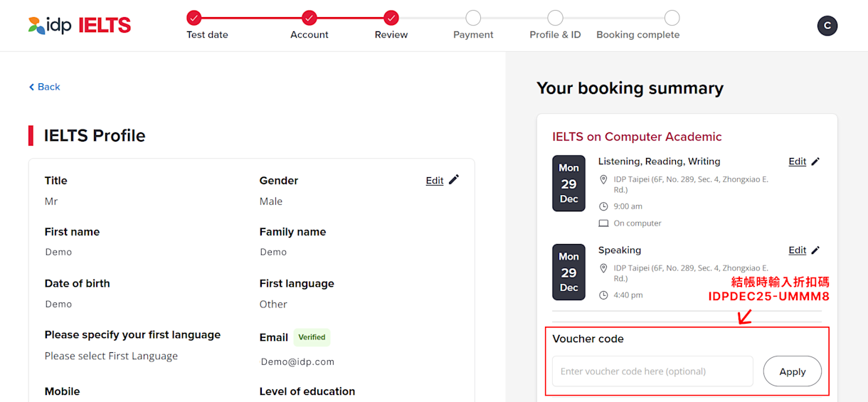
Task: Click the Mon 29 Dec Speaking date badge
Action: click(568, 273)
